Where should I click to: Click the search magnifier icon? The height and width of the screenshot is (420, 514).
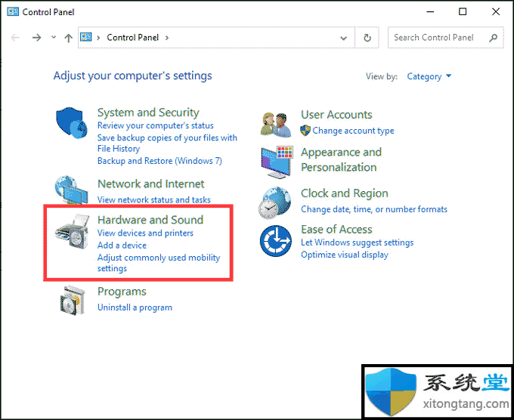(493, 38)
